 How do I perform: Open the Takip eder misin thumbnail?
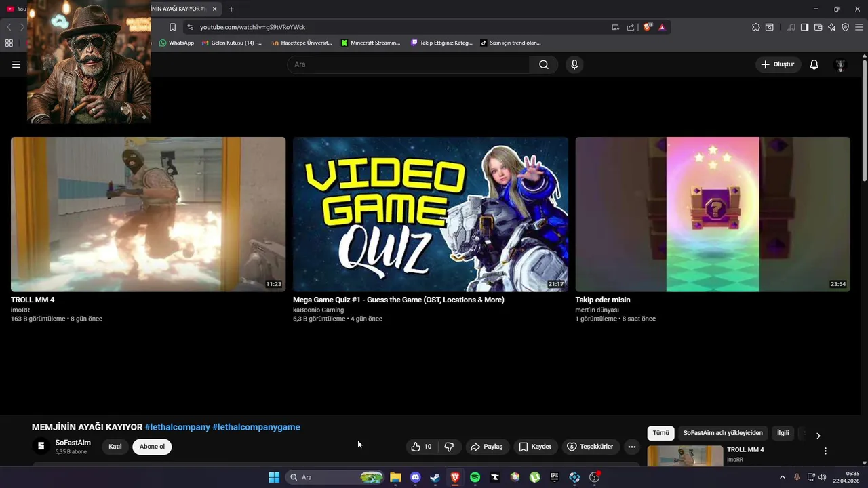713,214
